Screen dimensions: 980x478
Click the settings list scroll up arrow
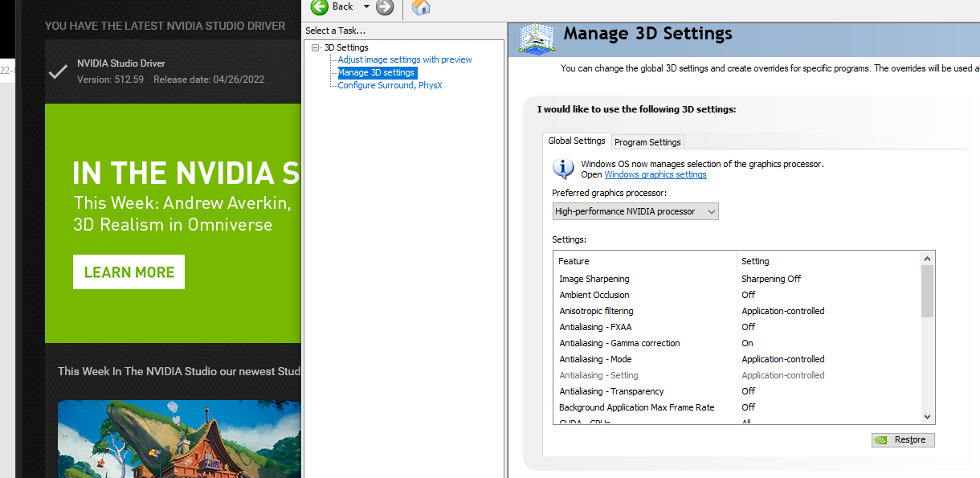click(927, 259)
